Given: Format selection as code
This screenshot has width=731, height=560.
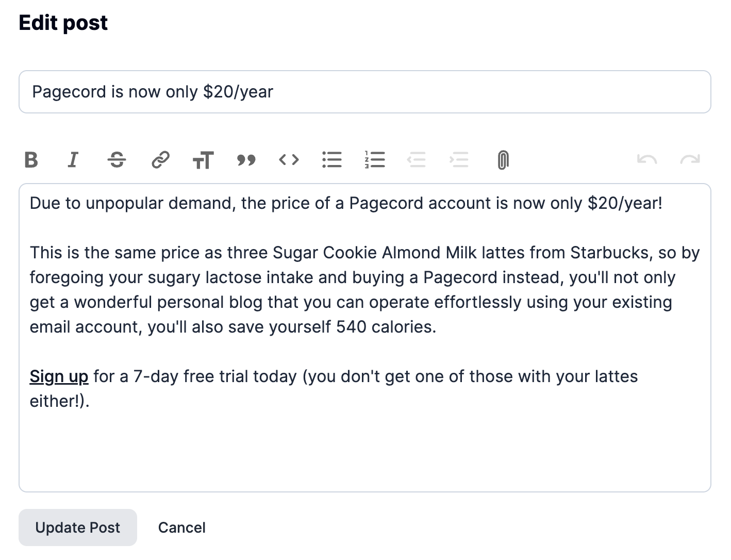Looking at the screenshot, I should [289, 160].
